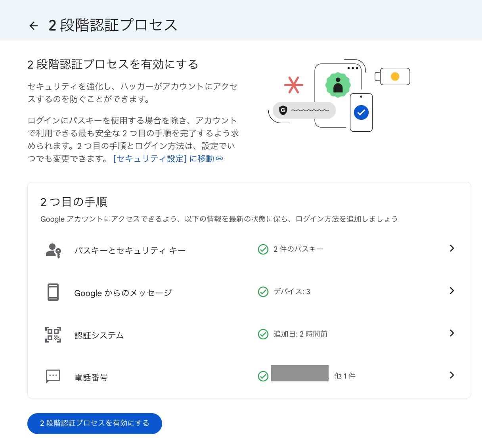Click the デバイス: 3 status text
482x448 pixels.
[292, 291]
